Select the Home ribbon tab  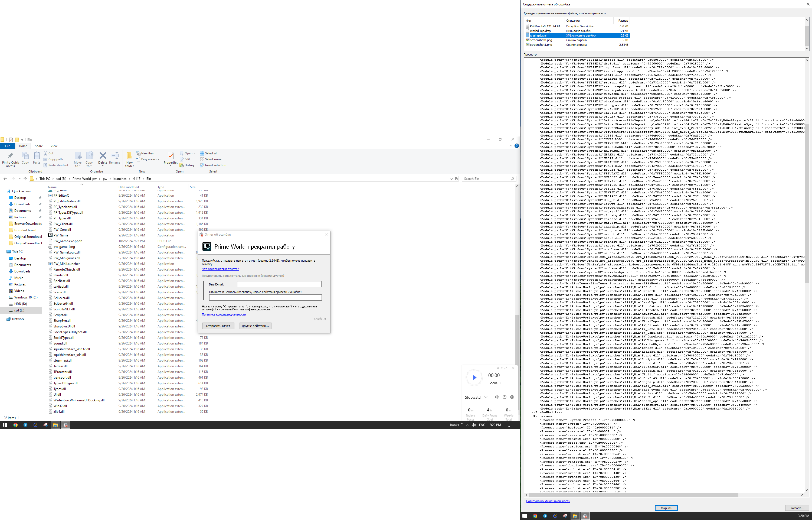click(23, 146)
